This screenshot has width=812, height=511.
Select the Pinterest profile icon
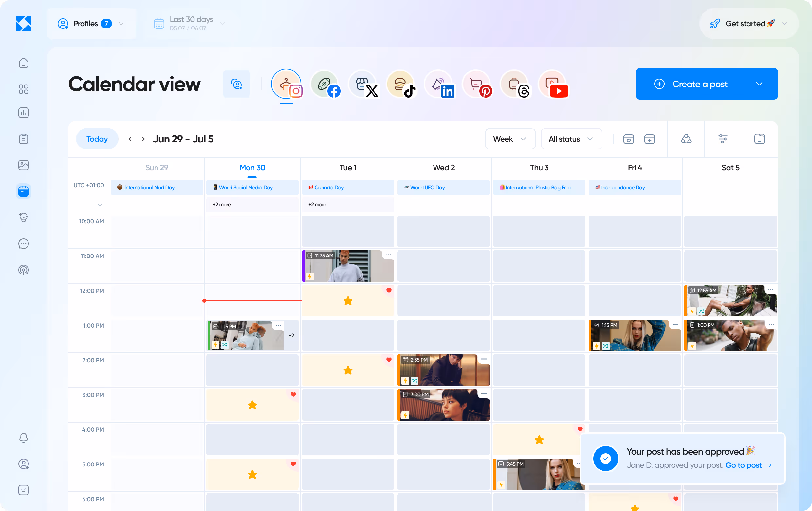click(x=477, y=84)
